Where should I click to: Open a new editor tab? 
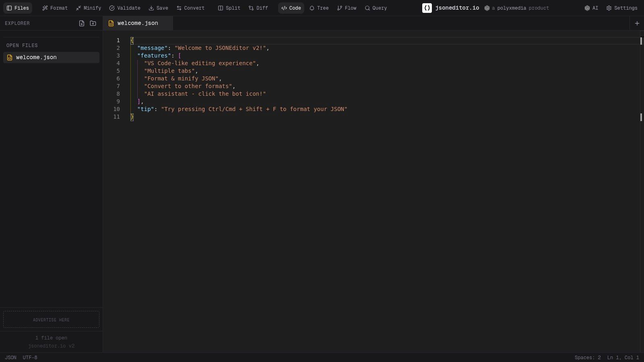click(637, 23)
